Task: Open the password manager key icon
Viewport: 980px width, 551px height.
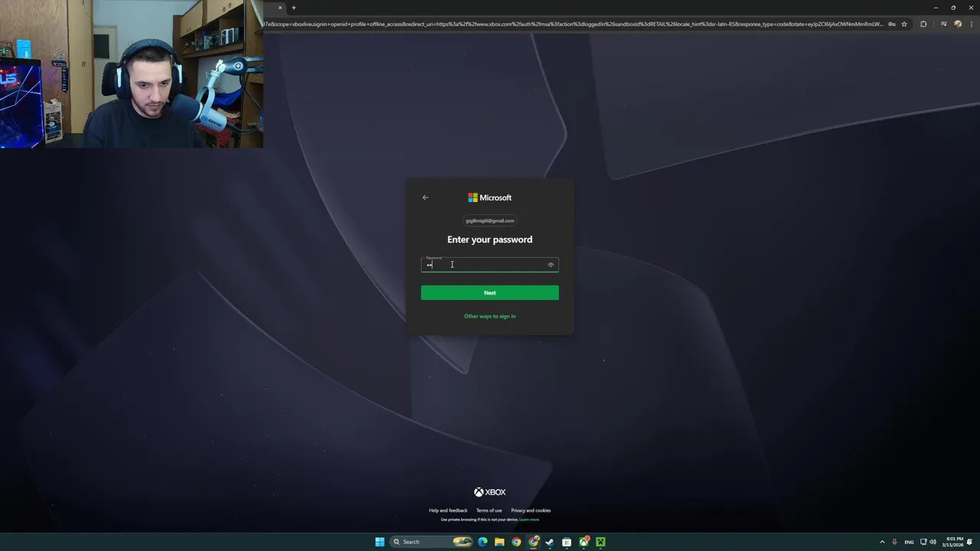Action: coord(891,24)
